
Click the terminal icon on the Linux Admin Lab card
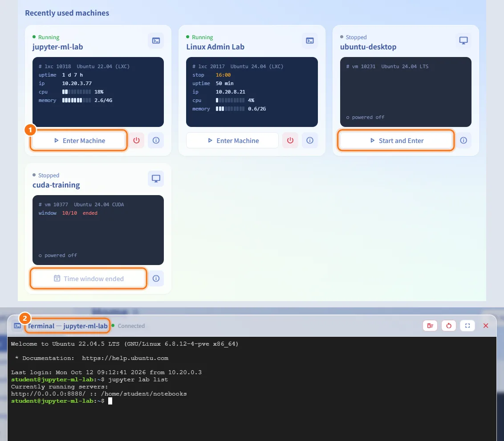(x=310, y=41)
